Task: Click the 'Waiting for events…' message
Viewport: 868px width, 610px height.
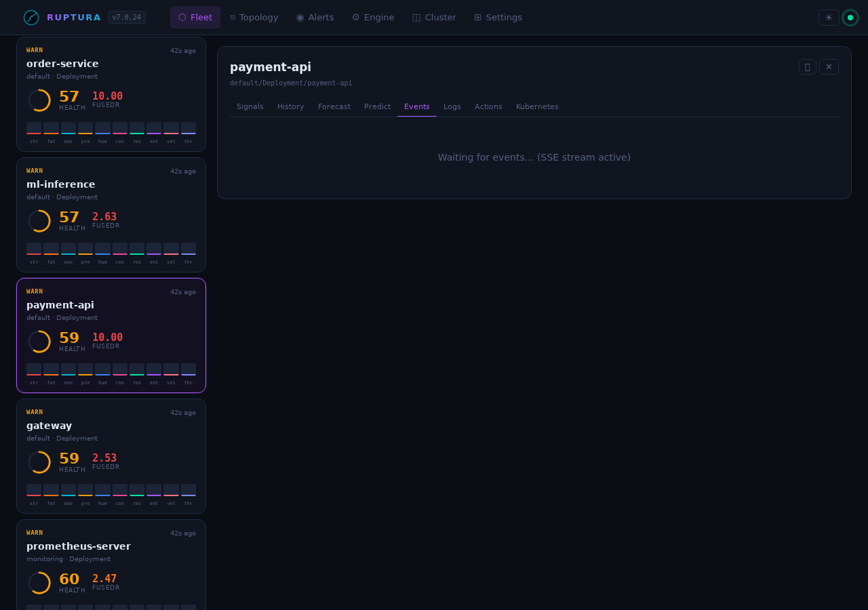Action: pos(534,157)
